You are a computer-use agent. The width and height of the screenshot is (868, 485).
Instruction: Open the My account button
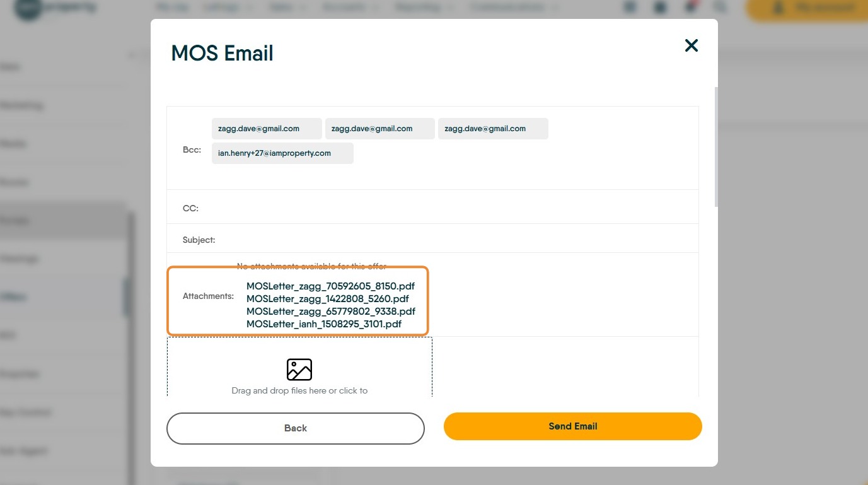(x=807, y=8)
